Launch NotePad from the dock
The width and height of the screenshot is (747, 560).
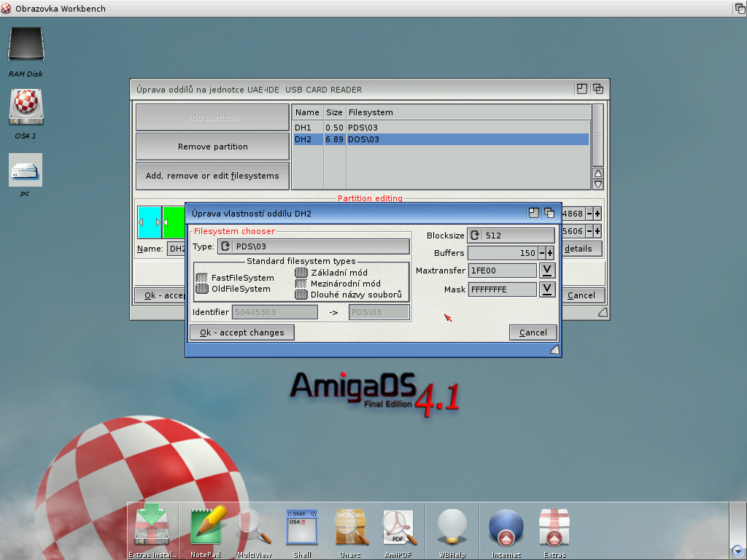(206, 526)
